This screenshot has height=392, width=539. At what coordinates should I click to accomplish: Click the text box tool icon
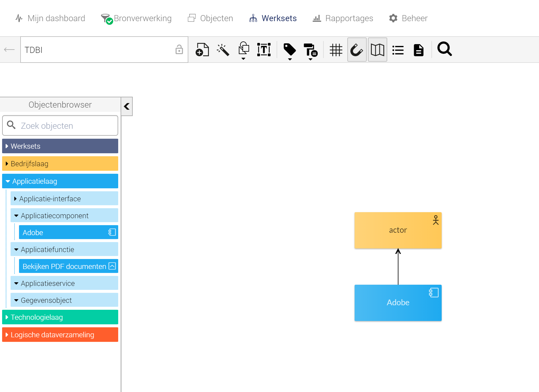[264, 50]
